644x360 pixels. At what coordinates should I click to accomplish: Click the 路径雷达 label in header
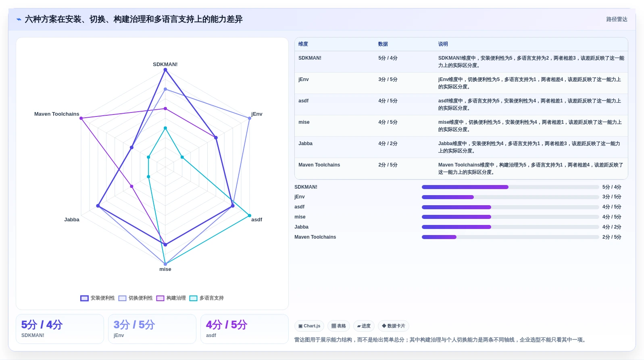(x=617, y=19)
